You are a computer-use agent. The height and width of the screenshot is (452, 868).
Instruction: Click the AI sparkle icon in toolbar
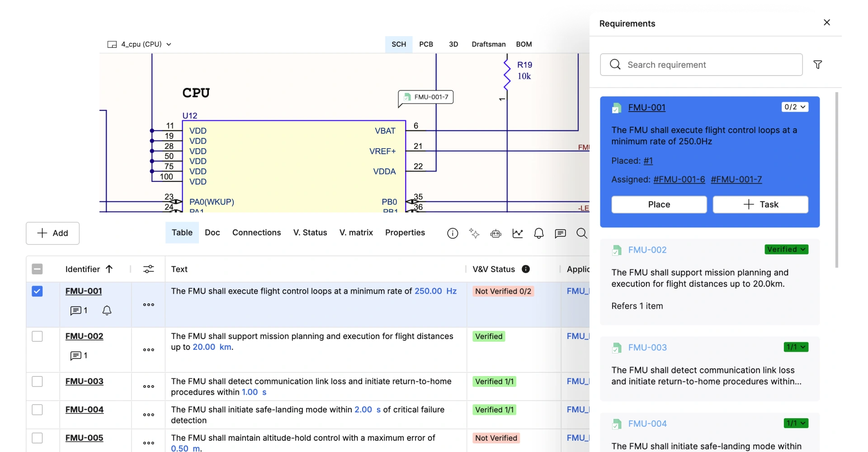(474, 233)
